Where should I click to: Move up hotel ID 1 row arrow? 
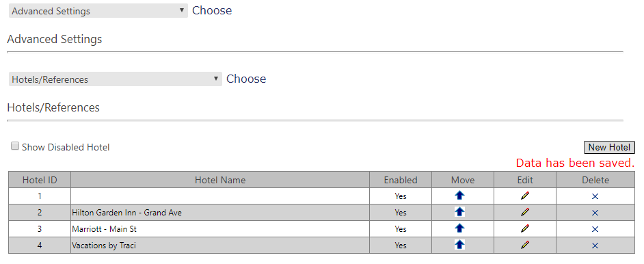click(x=459, y=196)
